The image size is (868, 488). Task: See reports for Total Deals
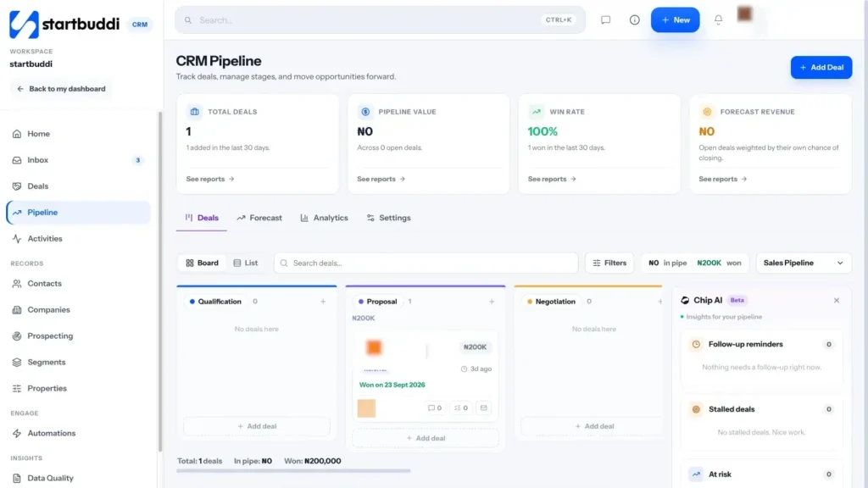click(210, 180)
